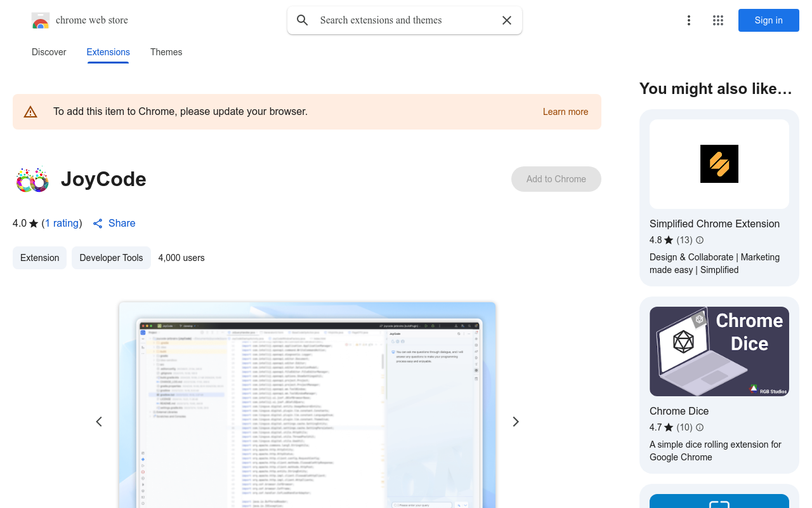Open the Themes tab

tap(166, 52)
